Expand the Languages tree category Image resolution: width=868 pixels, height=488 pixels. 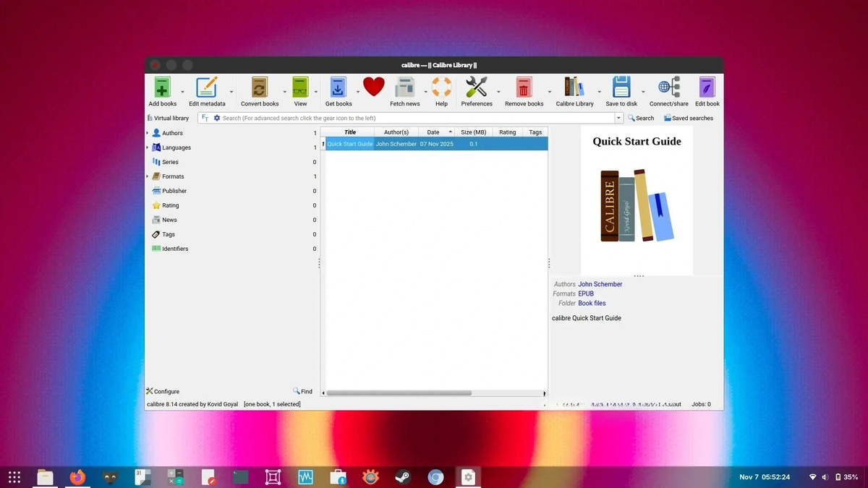pyautogui.click(x=148, y=147)
